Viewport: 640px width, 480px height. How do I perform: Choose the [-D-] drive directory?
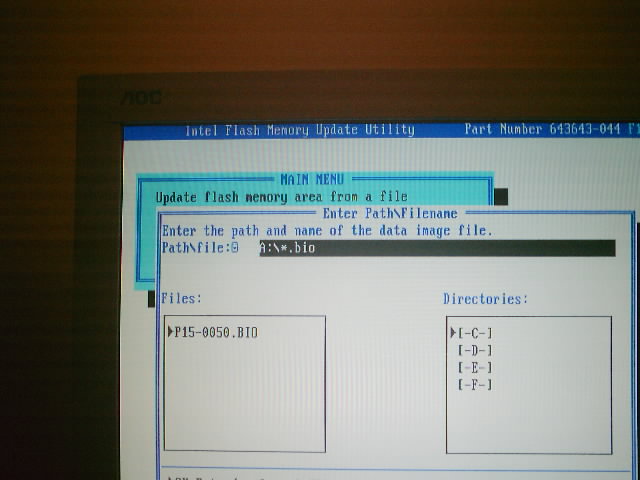(475, 350)
